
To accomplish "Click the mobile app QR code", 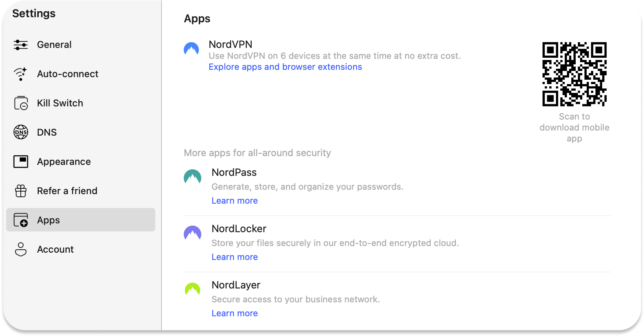I will 574,74.
